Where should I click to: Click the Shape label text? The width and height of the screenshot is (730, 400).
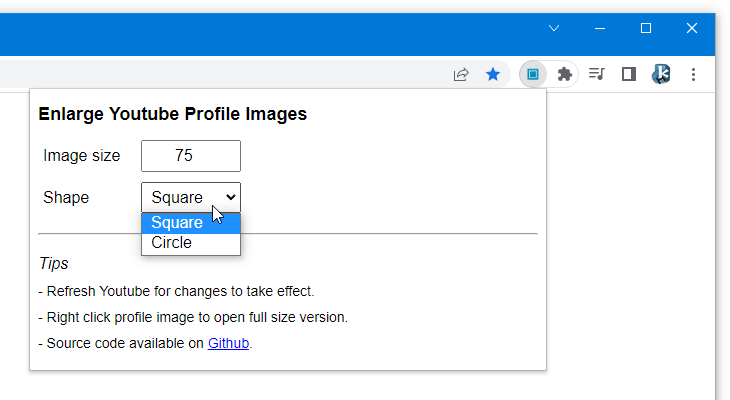[x=66, y=197]
